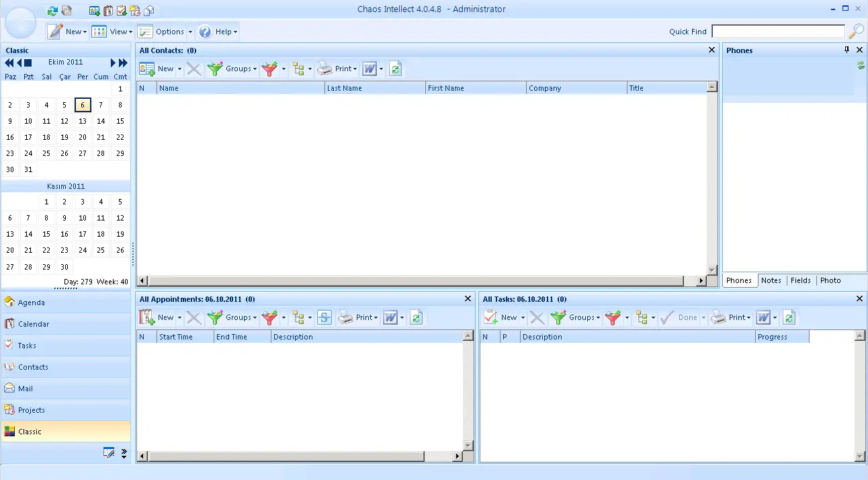
Task: Select 31 in the Ekim 2011 calendar
Action: [28, 170]
